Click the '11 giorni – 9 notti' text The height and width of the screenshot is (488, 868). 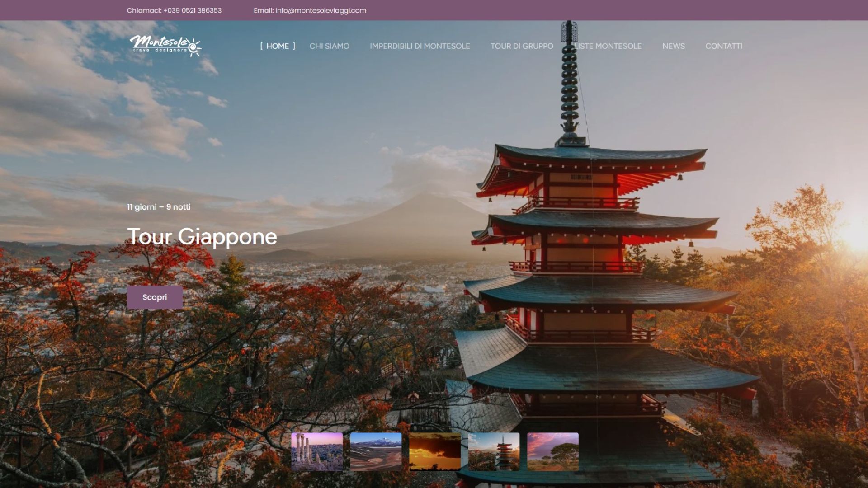pos(159,207)
